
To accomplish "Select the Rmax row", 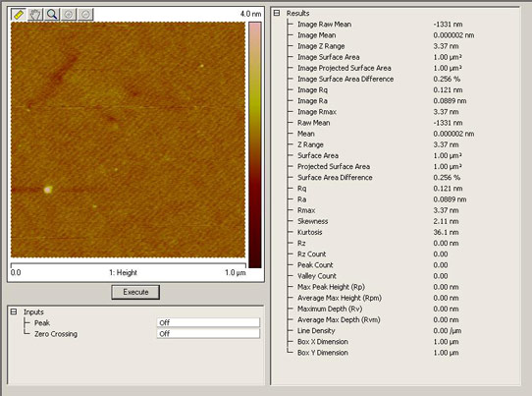I will [378, 210].
